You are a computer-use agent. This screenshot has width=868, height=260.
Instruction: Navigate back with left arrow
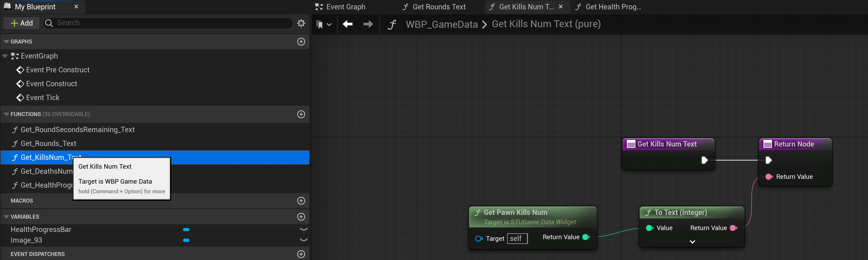coord(347,24)
